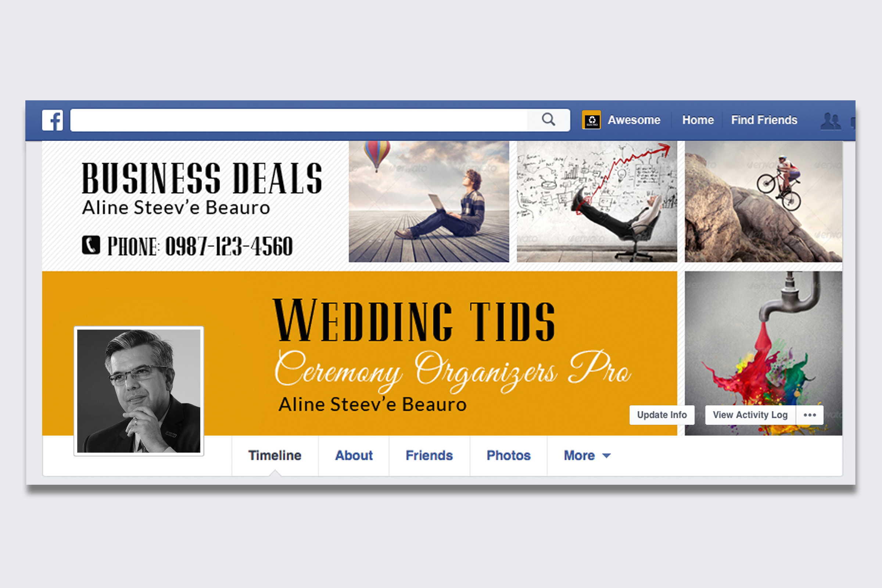Click the phone icon beside Phone number
The image size is (882, 588).
pos(91,245)
